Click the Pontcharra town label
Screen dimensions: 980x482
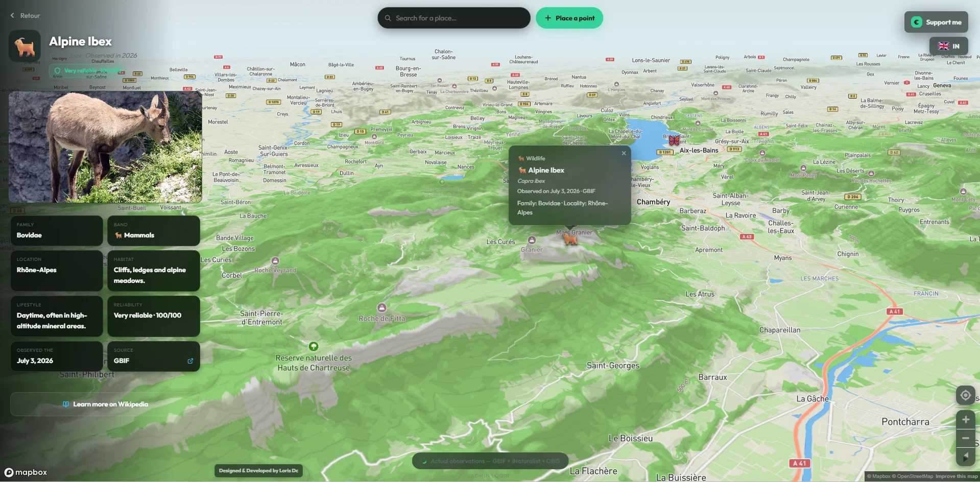(905, 422)
